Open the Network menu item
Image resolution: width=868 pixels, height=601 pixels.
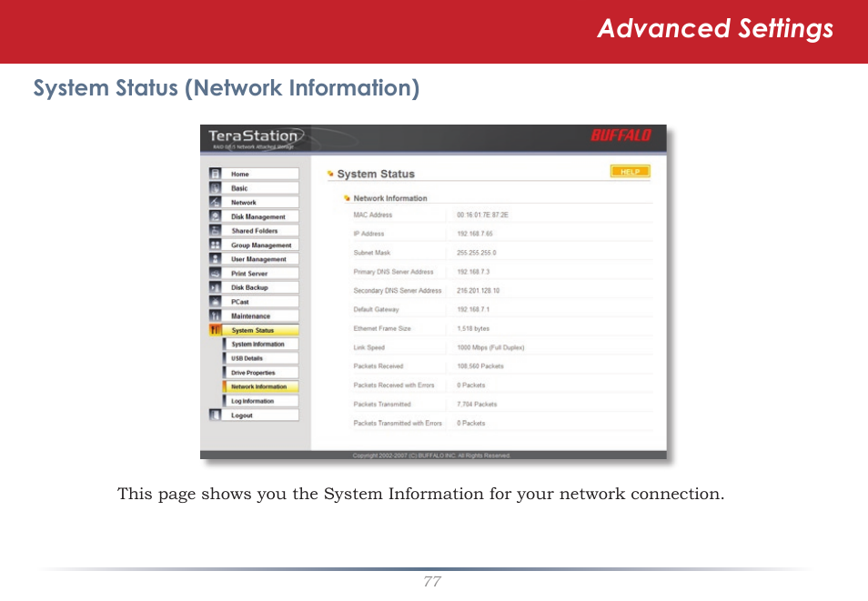pos(261,202)
